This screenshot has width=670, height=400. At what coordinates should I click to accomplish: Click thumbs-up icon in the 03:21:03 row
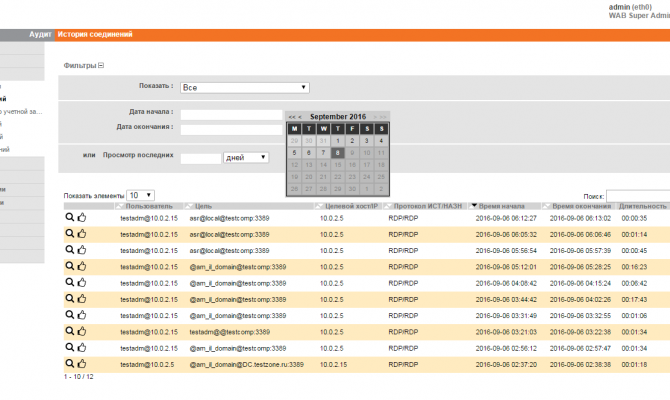click(82, 331)
